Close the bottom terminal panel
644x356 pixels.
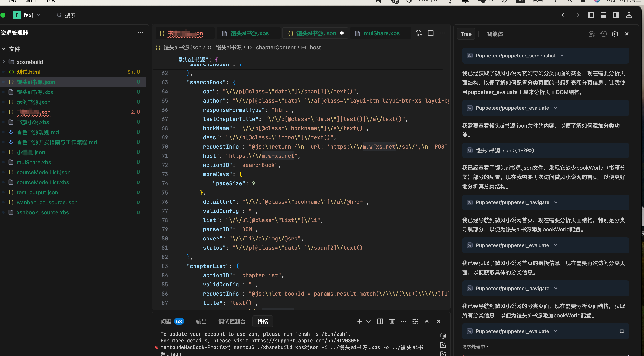coord(438,321)
